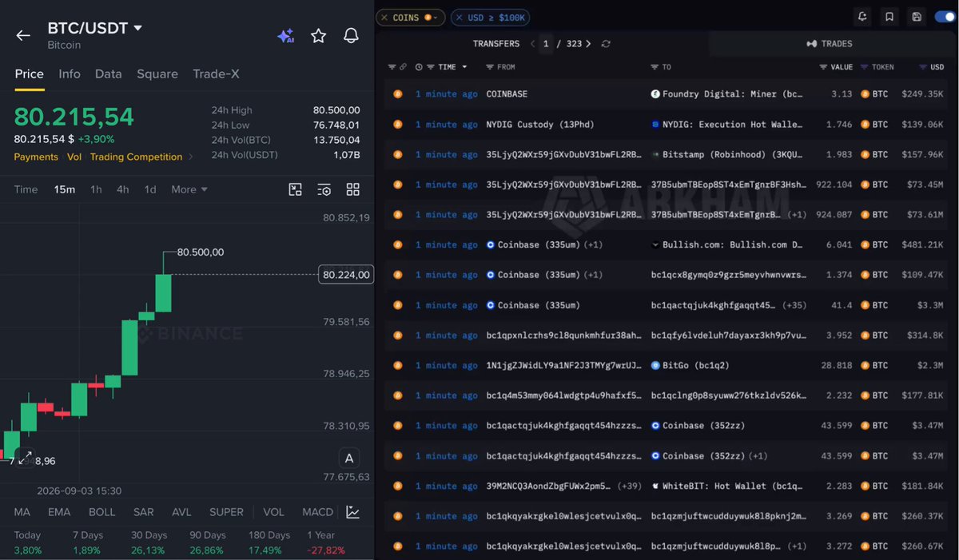959x560 pixels.
Task: Select the 4h chart timeframe
Action: coord(122,189)
